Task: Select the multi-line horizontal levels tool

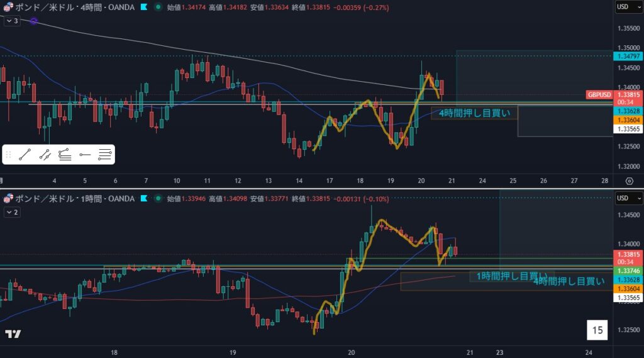Action: pyautogui.click(x=105, y=154)
